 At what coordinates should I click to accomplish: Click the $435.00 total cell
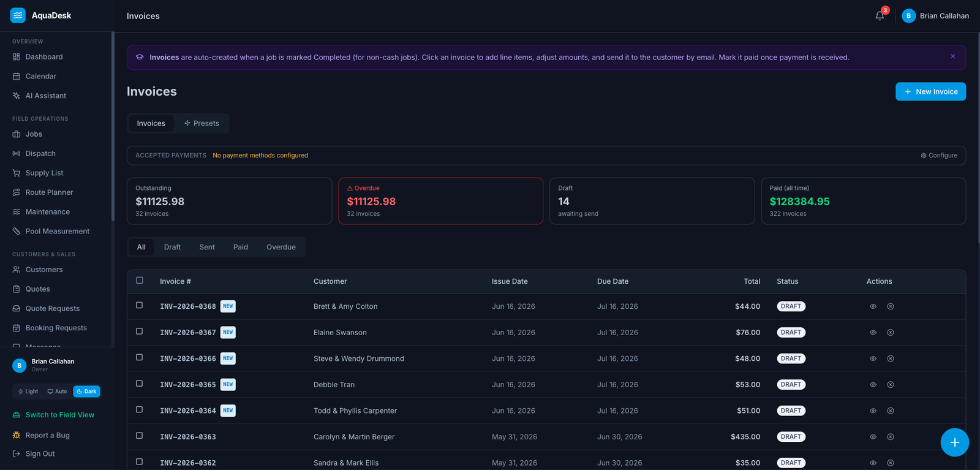[x=745, y=437]
